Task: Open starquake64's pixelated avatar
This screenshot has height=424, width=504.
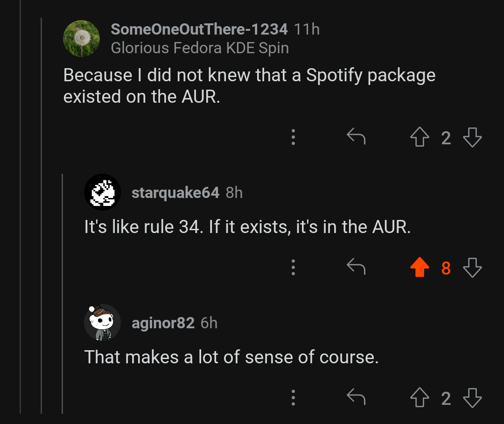Action: pyautogui.click(x=103, y=192)
